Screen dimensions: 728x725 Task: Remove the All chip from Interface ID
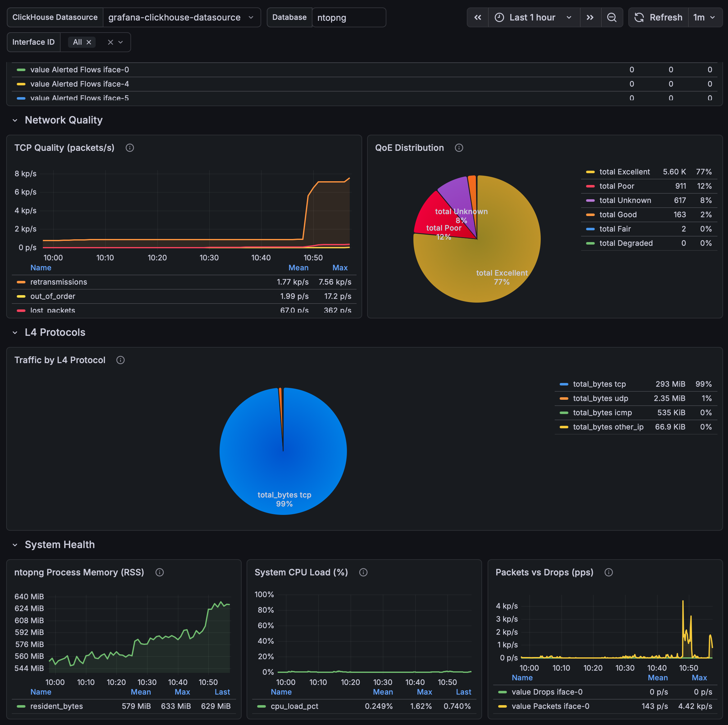(x=89, y=42)
